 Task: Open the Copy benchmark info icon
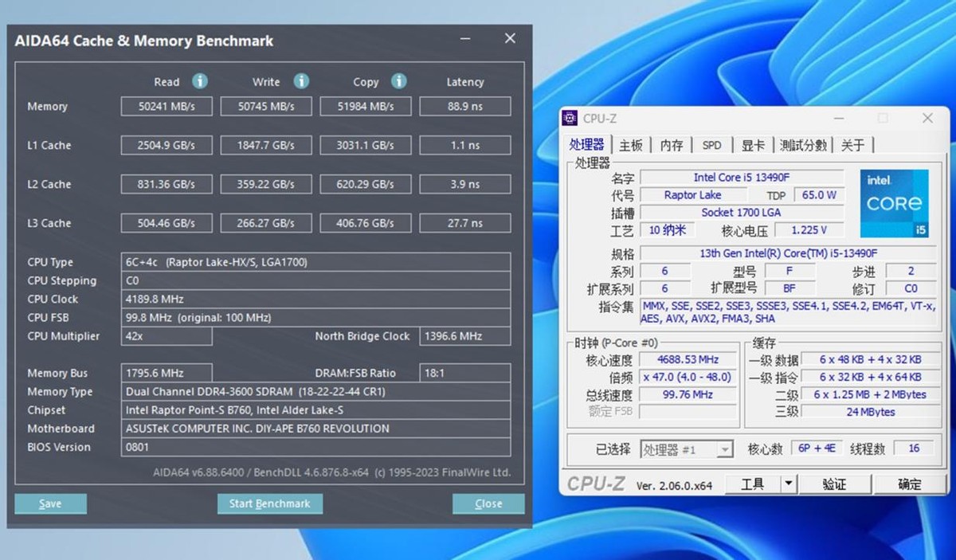point(400,81)
